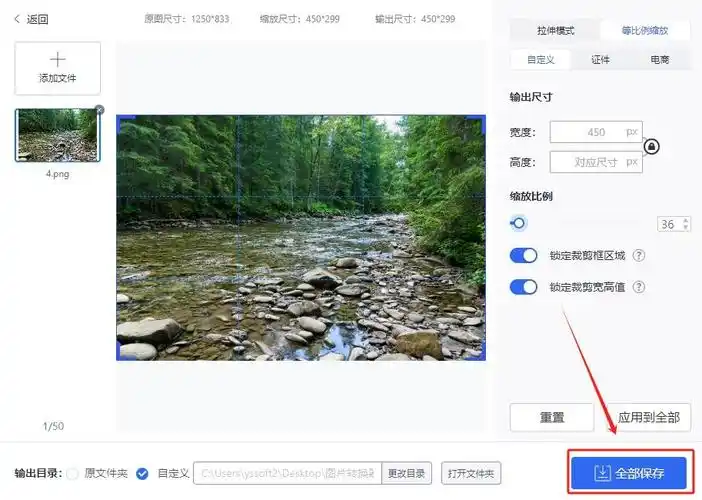Image resolution: width=702 pixels, height=500 pixels.
Task: Toggle 锁定裁剪宽高值 switch
Action: click(x=523, y=287)
